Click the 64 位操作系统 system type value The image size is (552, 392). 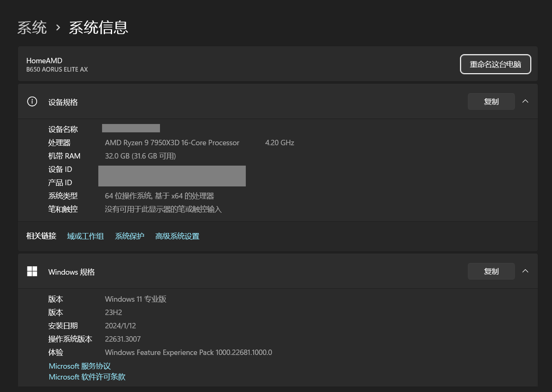[160, 196]
